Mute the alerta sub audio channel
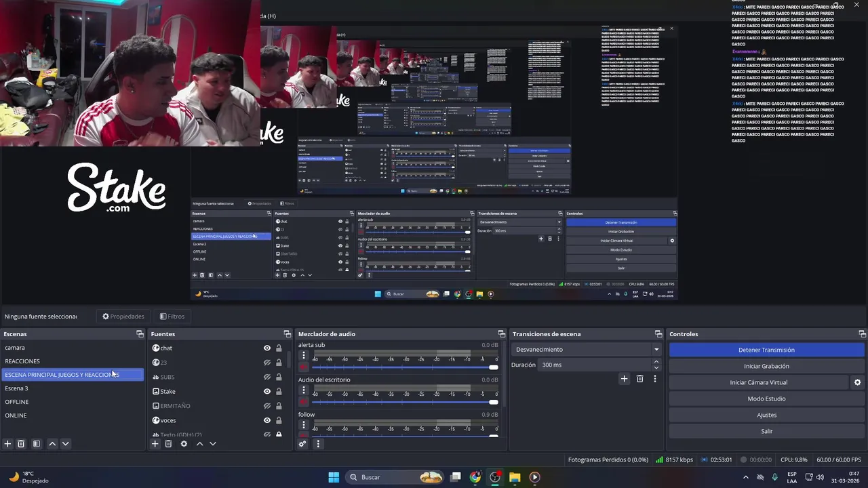 coord(304,367)
